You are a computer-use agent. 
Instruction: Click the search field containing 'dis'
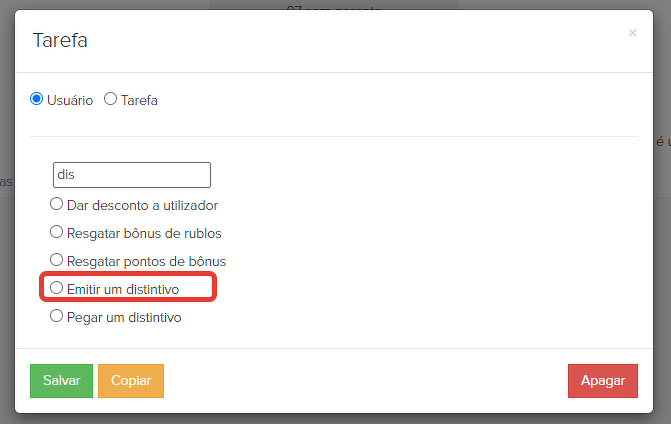(x=132, y=174)
